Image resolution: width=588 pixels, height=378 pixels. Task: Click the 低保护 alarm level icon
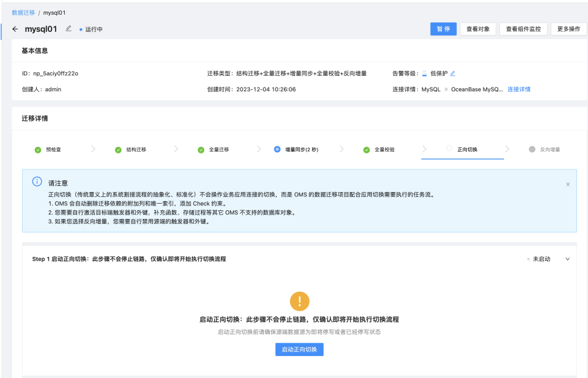[x=425, y=73]
